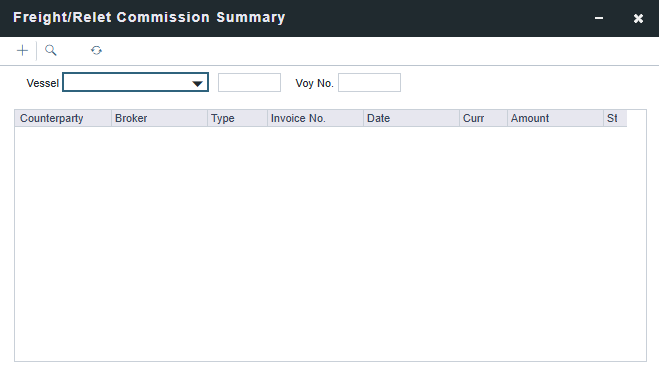Sort by the Amount column header
This screenshot has height=371, width=659.
[555, 118]
